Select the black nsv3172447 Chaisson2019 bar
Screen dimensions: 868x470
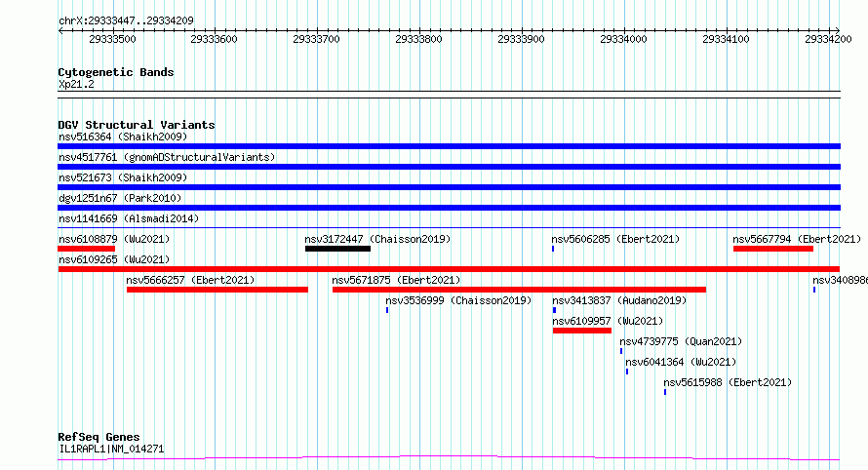click(337, 249)
